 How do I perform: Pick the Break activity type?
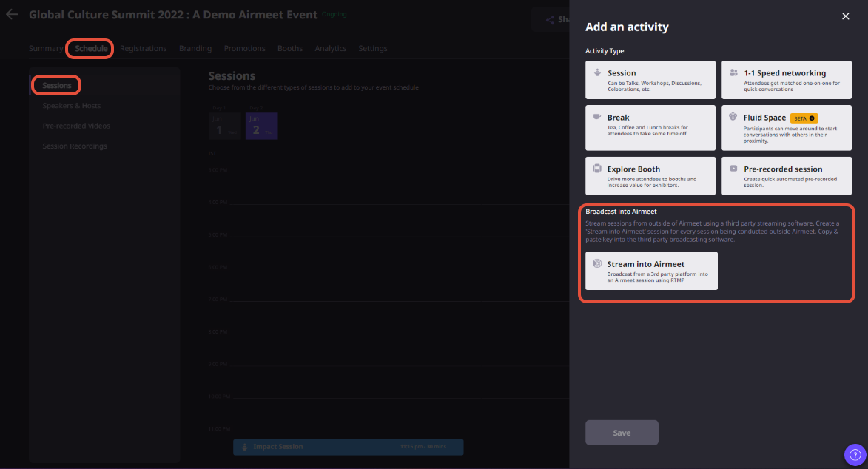pos(650,128)
